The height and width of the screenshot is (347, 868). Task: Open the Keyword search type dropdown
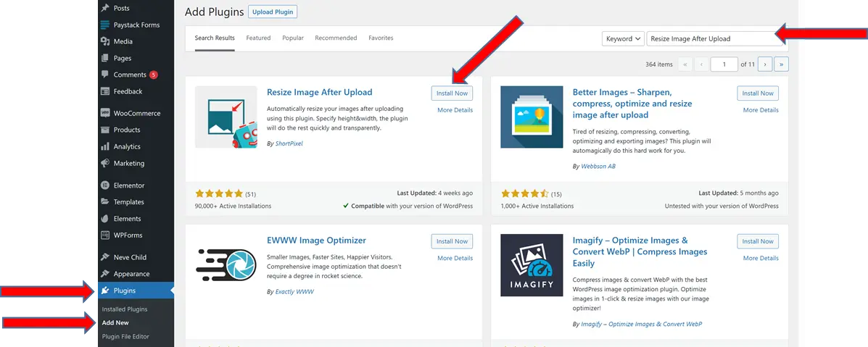[x=623, y=38]
